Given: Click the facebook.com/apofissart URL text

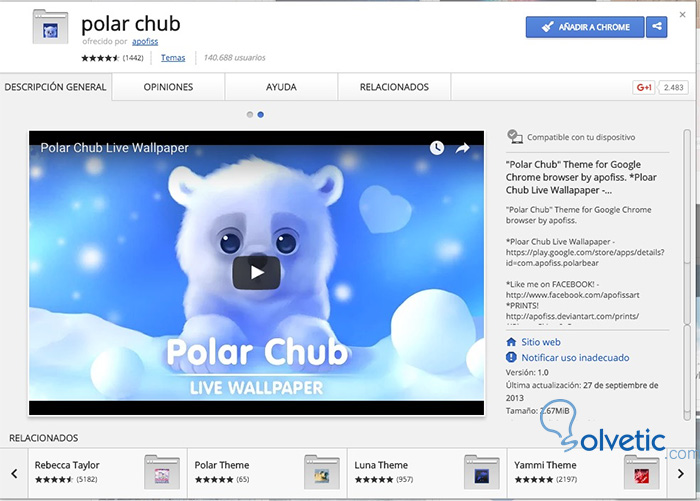Looking at the screenshot, I should coord(572,295).
